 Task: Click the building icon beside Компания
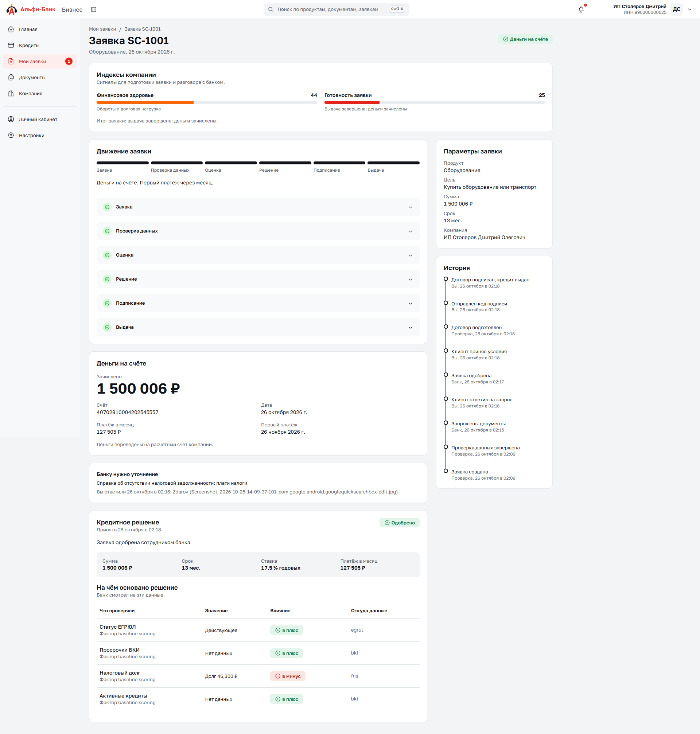click(11, 93)
